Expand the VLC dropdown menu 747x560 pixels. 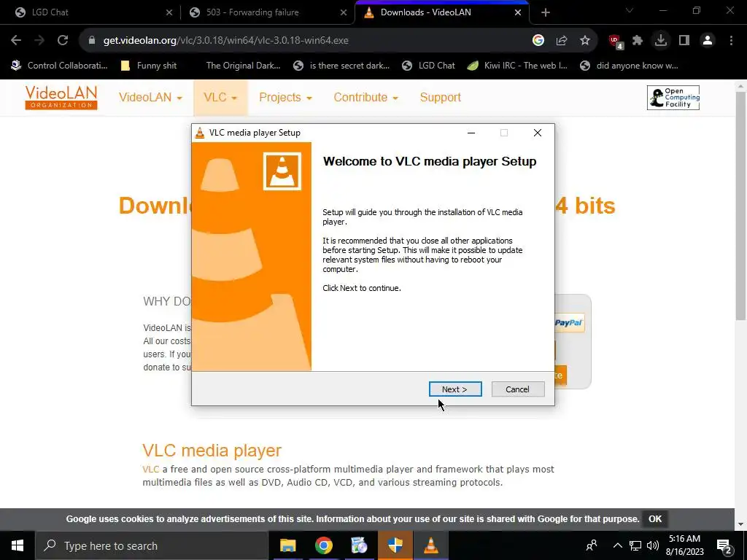click(x=220, y=97)
